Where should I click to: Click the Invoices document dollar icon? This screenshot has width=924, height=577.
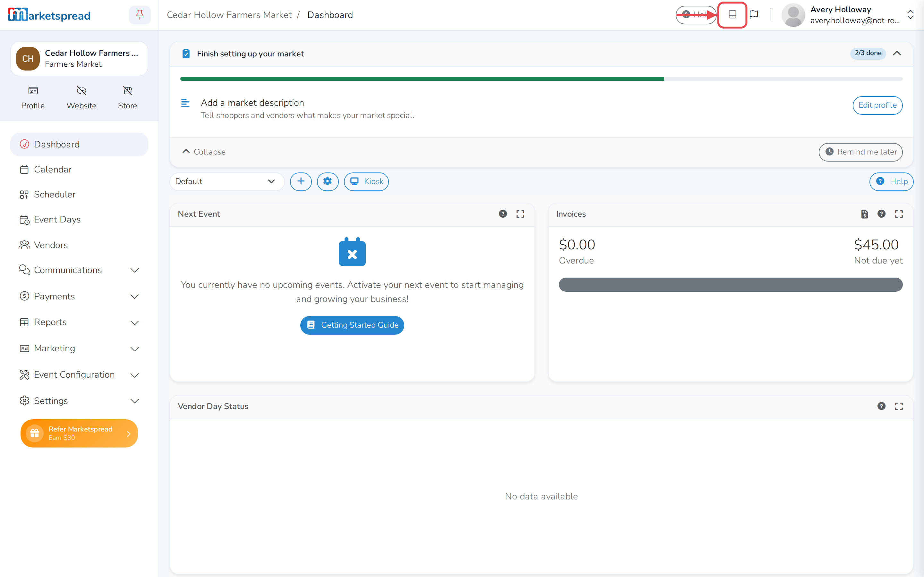point(864,214)
